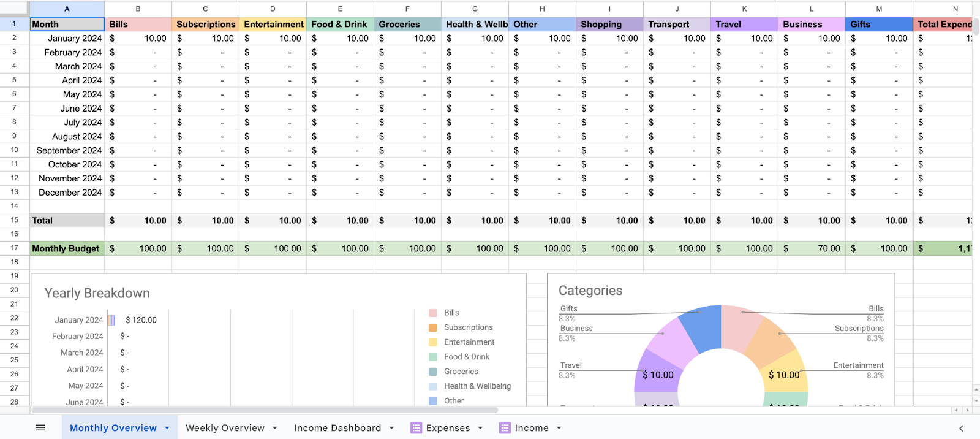Screen dimensions: 980x439
Task: Click the Income sheet table icon
Action: pos(505,428)
